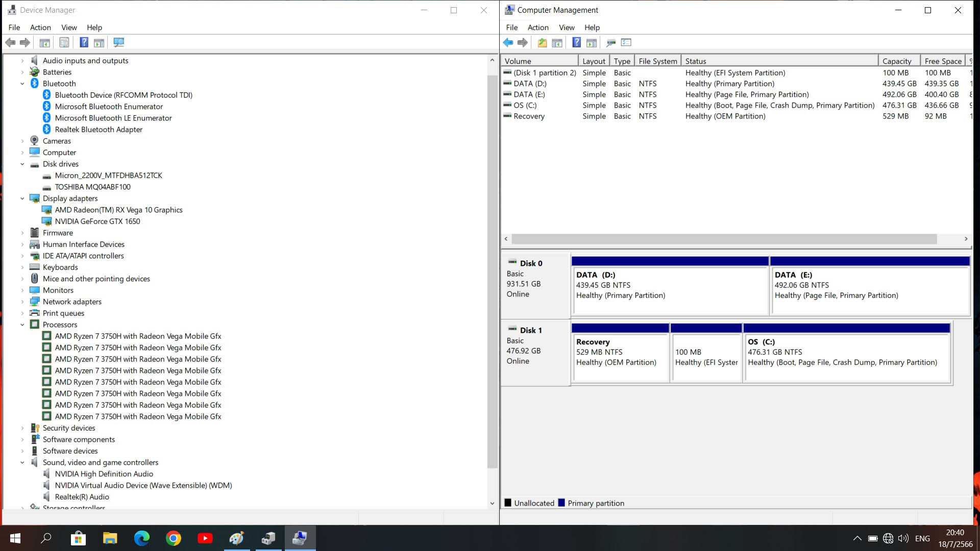The height and width of the screenshot is (551, 980).
Task: Open File Explorer from taskbar
Action: (110, 538)
